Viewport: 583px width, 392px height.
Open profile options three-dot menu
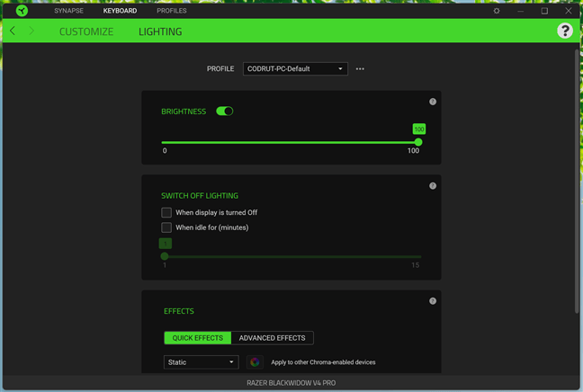point(360,69)
